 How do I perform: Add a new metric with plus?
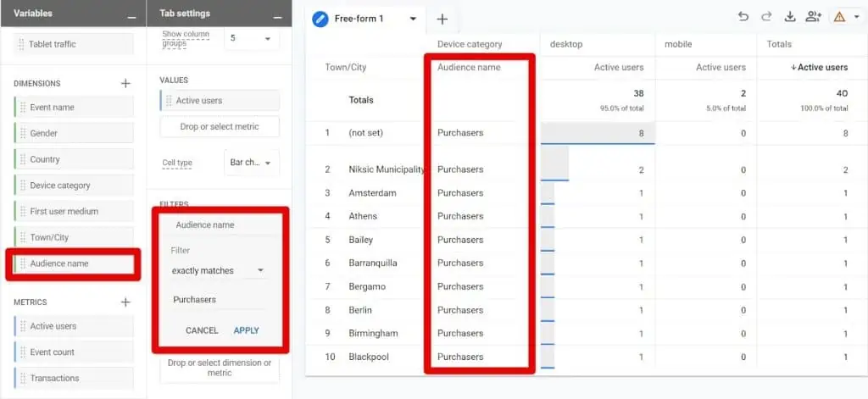(x=125, y=302)
